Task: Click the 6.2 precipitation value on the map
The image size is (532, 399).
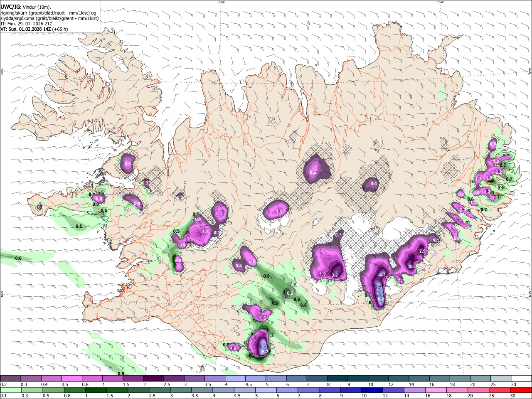Action: (382, 299)
